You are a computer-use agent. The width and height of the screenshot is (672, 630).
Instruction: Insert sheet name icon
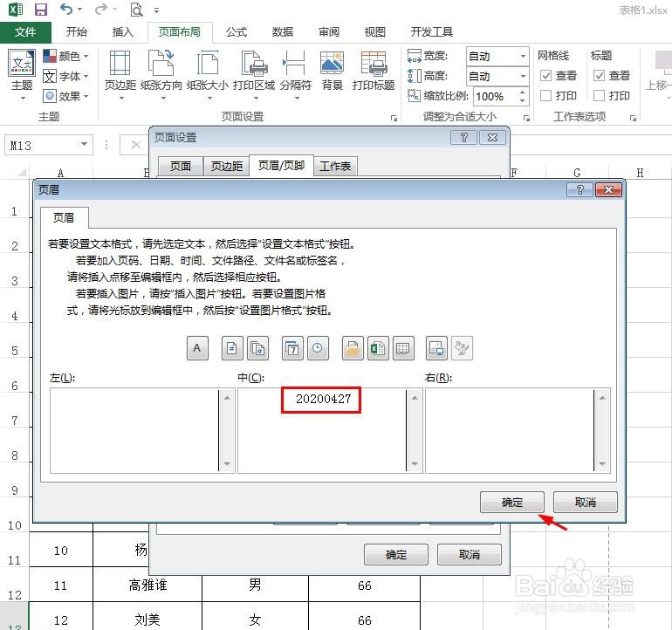coord(403,348)
